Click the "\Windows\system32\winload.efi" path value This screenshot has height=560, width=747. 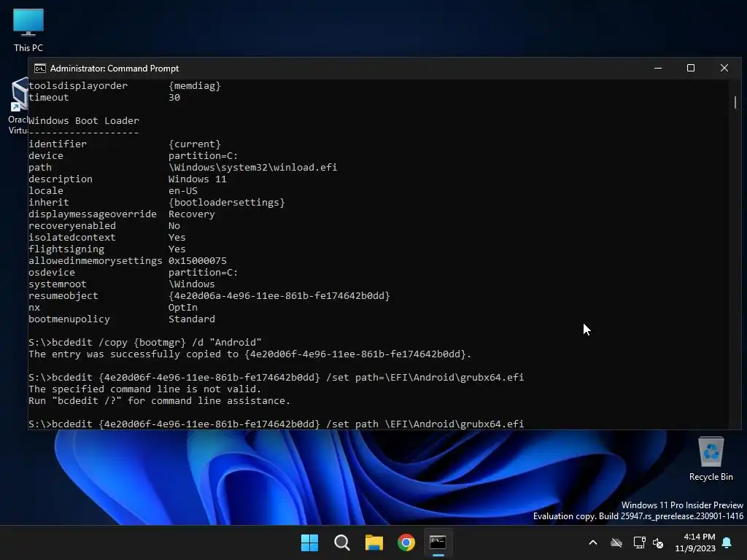(x=252, y=168)
